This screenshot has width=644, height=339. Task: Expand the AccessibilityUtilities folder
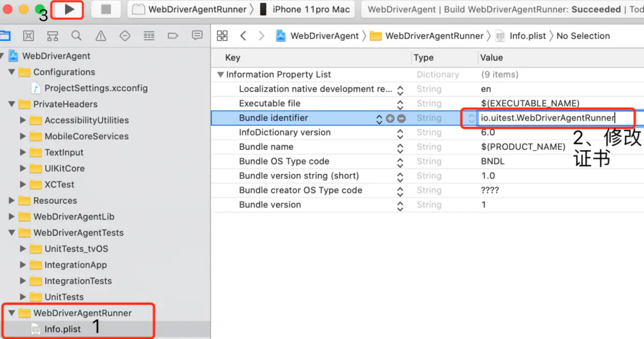tap(23, 120)
